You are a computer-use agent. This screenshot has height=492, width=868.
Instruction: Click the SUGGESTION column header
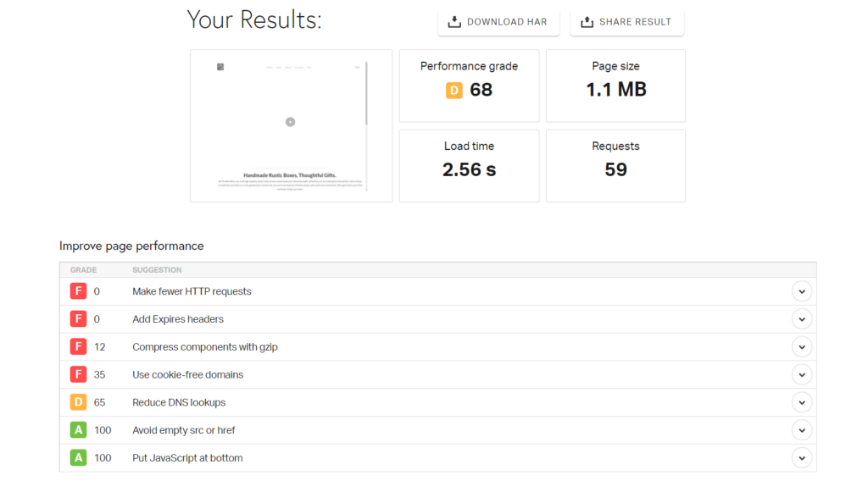point(157,270)
